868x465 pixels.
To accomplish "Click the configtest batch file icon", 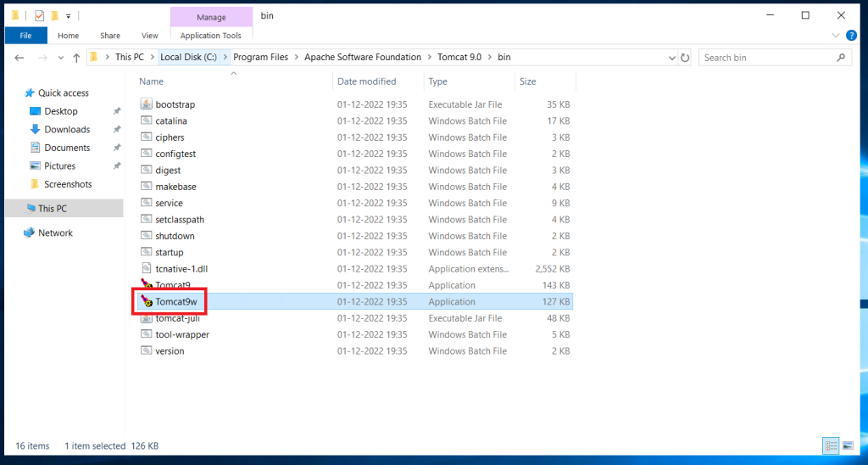I will (146, 153).
